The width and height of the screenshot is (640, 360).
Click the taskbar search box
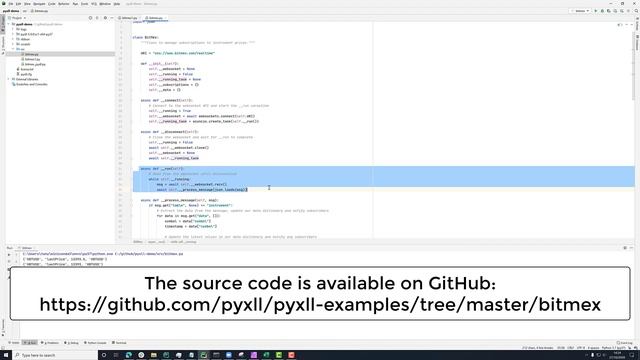(55, 355)
